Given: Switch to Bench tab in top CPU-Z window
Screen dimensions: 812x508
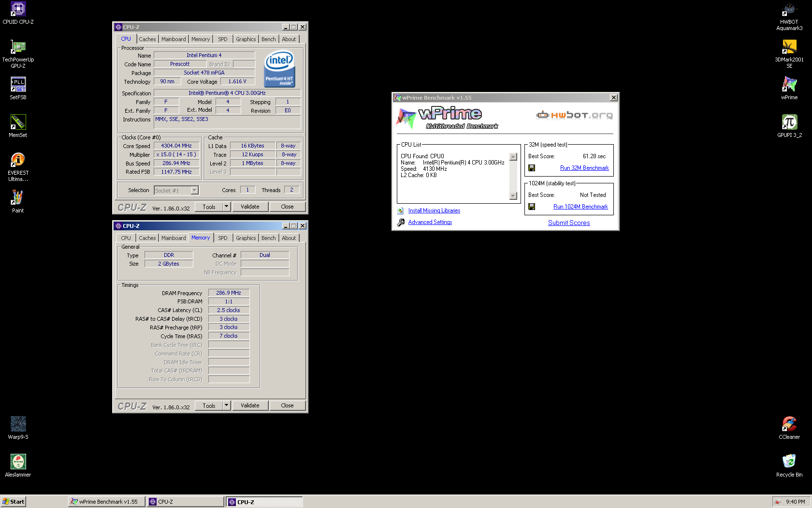Looking at the screenshot, I should pos(269,39).
